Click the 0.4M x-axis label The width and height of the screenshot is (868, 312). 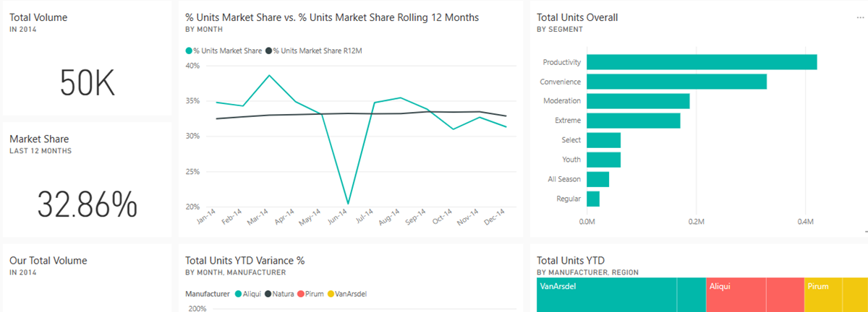coord(805,222)
